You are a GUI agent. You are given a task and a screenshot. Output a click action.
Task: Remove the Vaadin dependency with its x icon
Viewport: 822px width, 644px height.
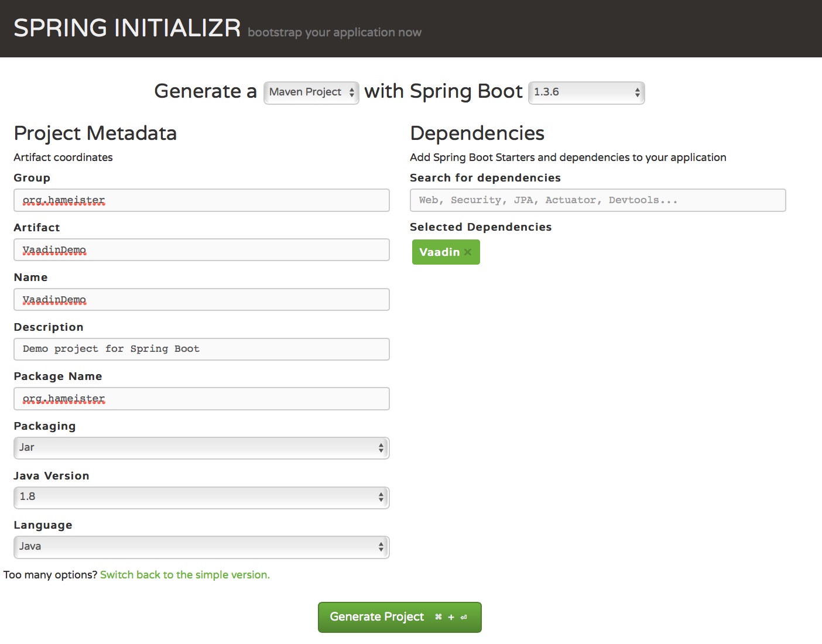point(467,252)
